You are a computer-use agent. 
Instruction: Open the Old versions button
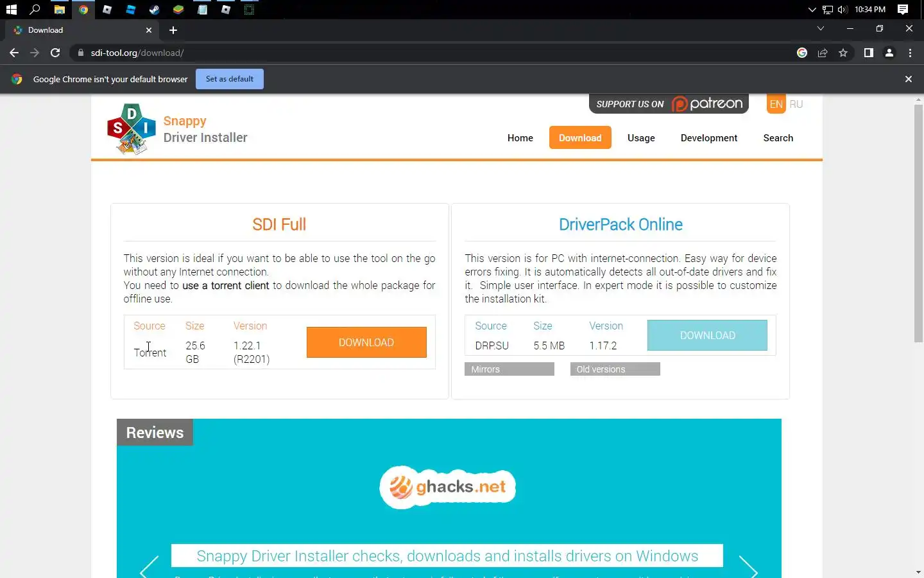(x=615, y=369)
